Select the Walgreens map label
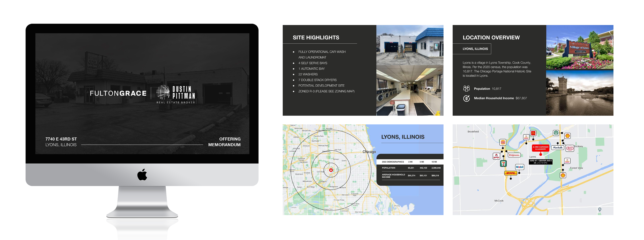This screenshot has width=644, height=240. (x=514, y=155)
